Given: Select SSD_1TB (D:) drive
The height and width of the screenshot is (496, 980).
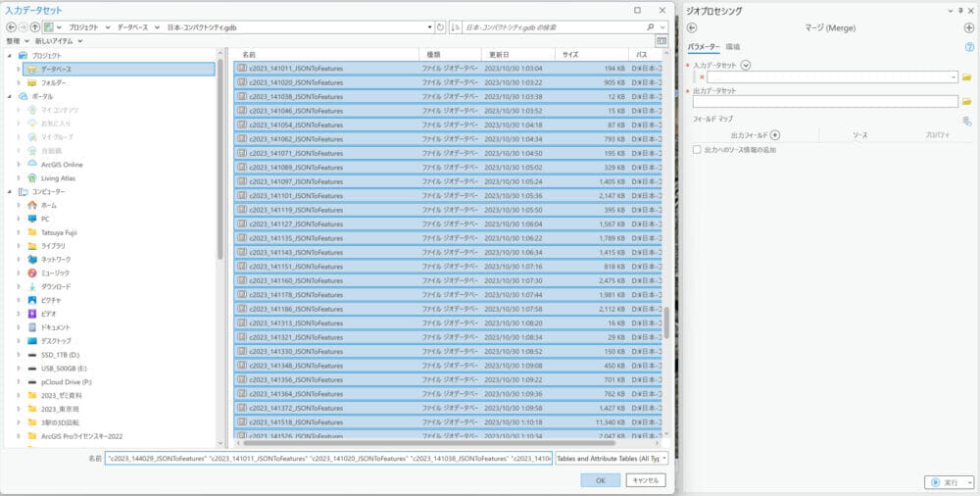Looking at the screenshot, I should pyautogui.click(x=61, y=355).
